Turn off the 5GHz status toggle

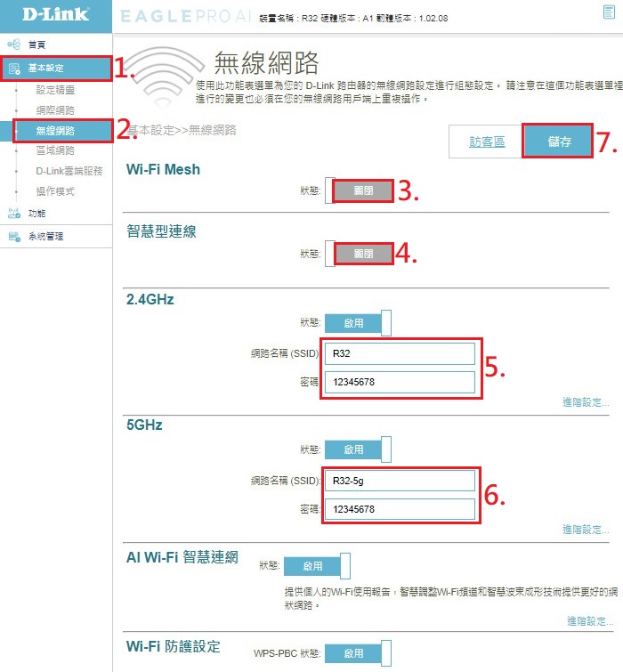click(x=358, y=449)
